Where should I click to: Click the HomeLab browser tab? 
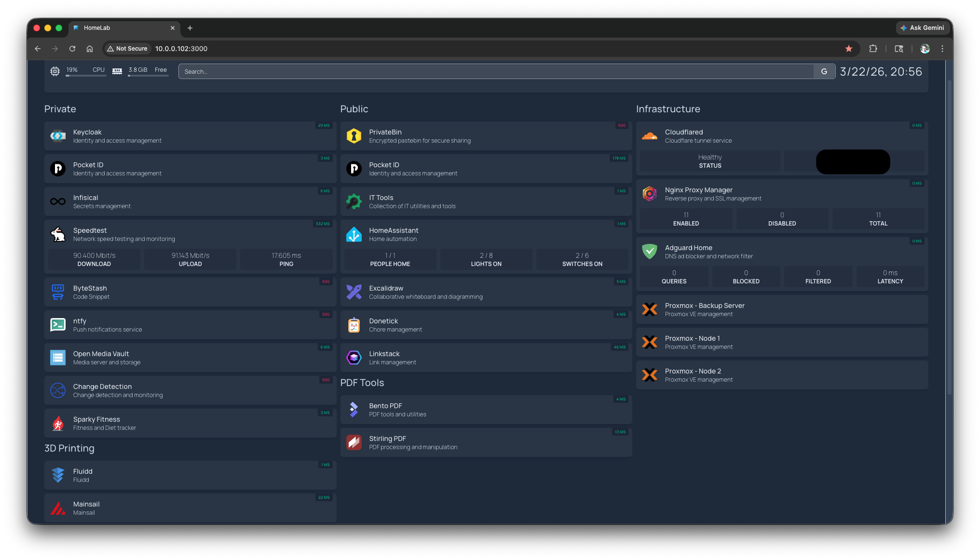tap(121, 28)
